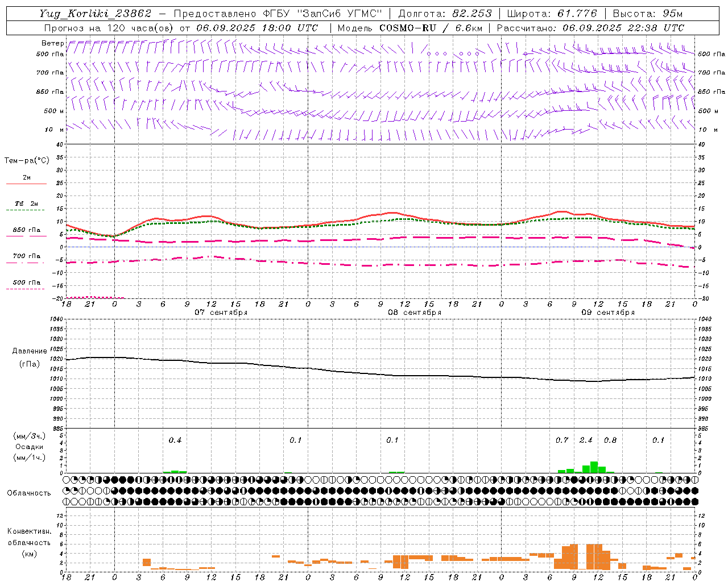Image resolution: width=728 pixels, height=582 pixels.
Task: Click the 0.7 precipitation total
Action: 562,440
